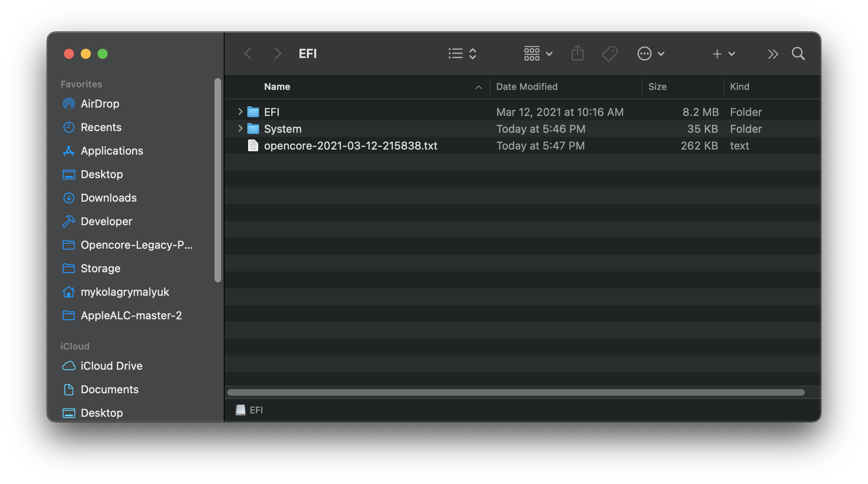Open the plus Add menu dropdown
The width and height of the screenshot is (868, 484).
pyautogui.click(x=723, y=54)
